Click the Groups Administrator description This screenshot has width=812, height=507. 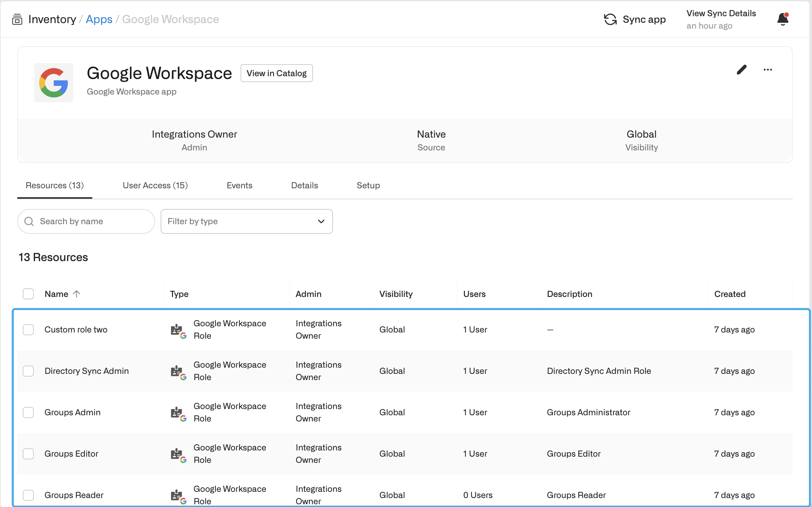(x=589, y=412)
